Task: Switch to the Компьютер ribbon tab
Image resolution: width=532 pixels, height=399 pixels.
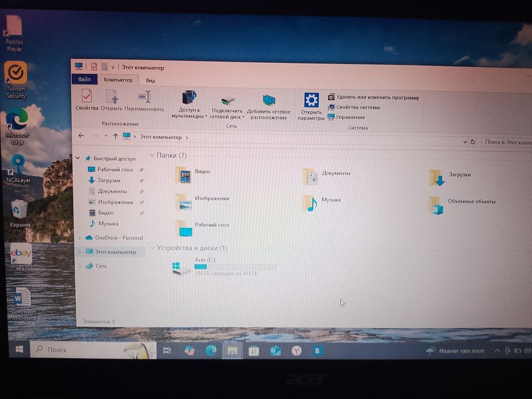Action: [x=118, y=80]
